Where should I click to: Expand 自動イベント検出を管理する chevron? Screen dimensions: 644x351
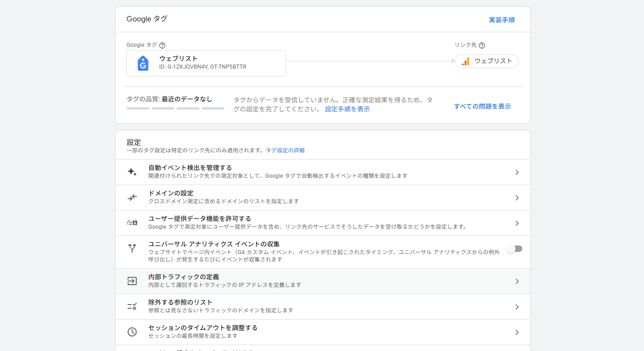517,172
